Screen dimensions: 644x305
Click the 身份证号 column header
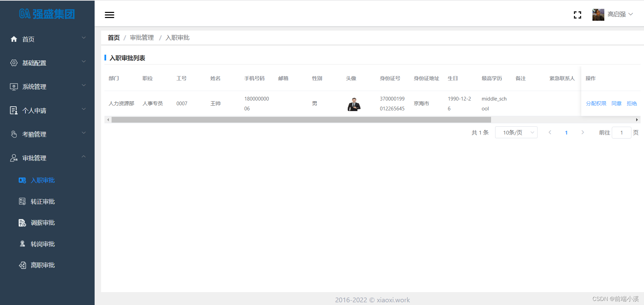coord(390,78)
